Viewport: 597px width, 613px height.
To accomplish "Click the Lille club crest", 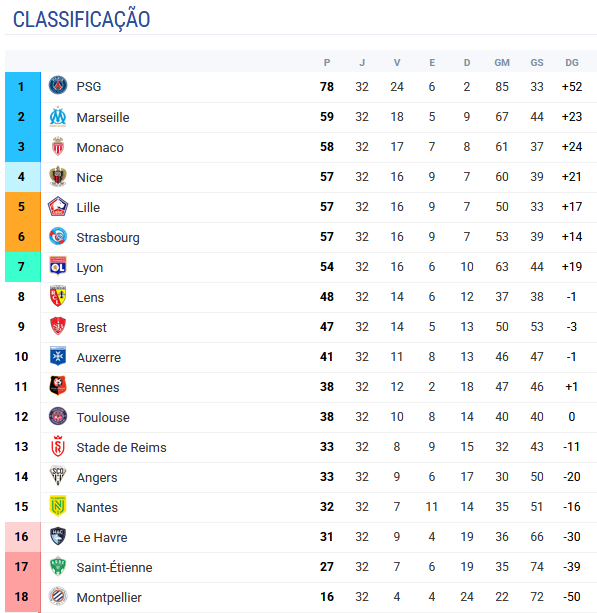I will tap(58, 206).
